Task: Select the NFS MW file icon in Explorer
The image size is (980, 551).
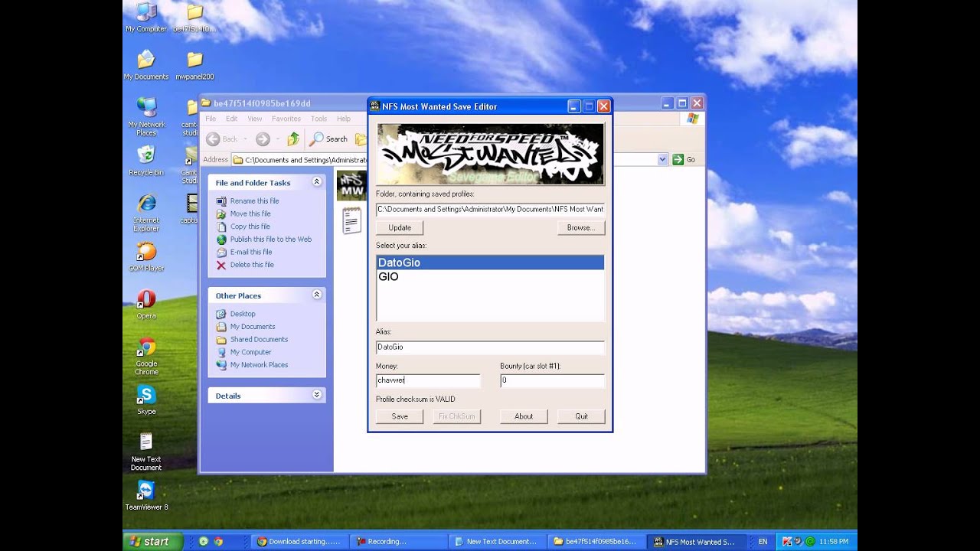Action: coord(351,186)
